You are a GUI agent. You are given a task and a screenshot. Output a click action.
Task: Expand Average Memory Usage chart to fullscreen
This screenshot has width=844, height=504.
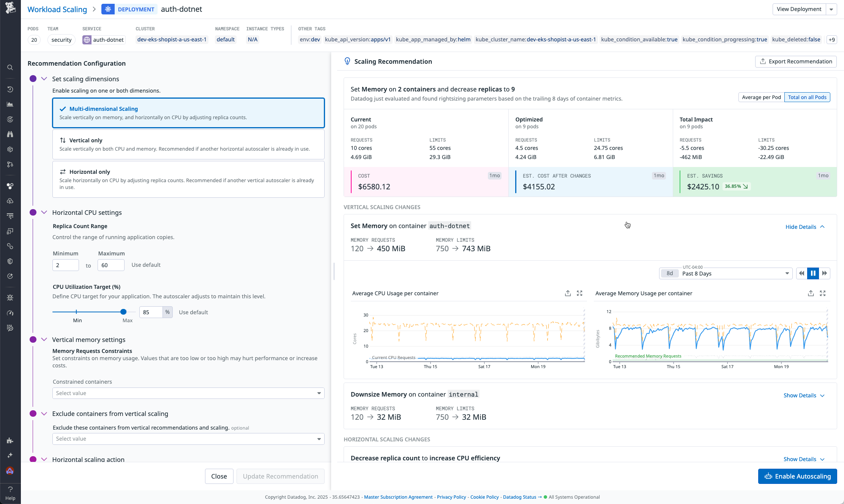point(823,293)
